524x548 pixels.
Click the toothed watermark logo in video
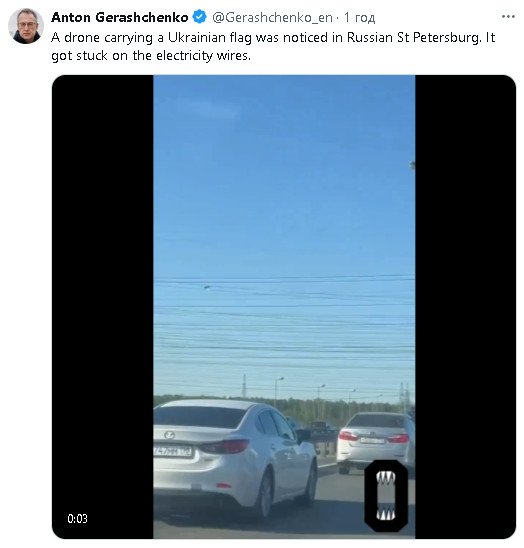tap(386, 496)
